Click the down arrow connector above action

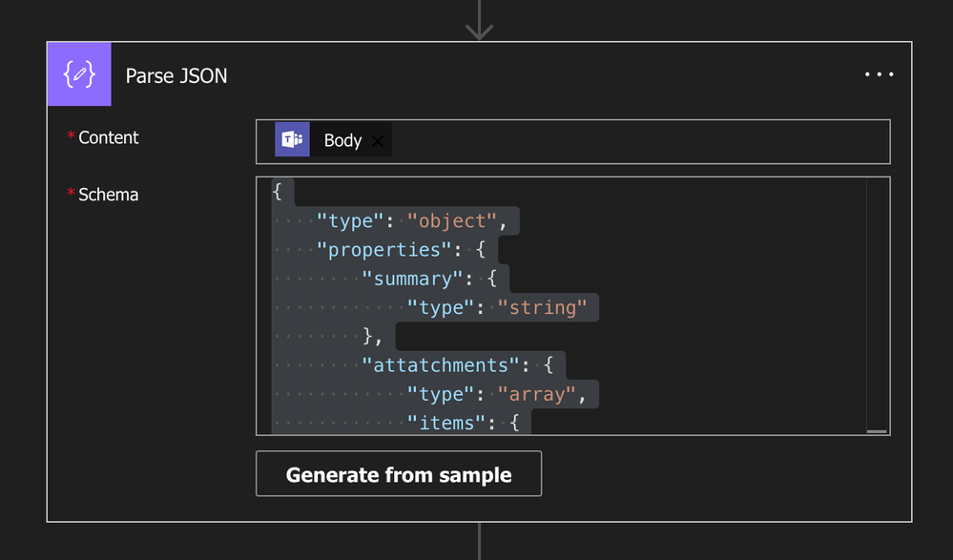coord(479,20)
